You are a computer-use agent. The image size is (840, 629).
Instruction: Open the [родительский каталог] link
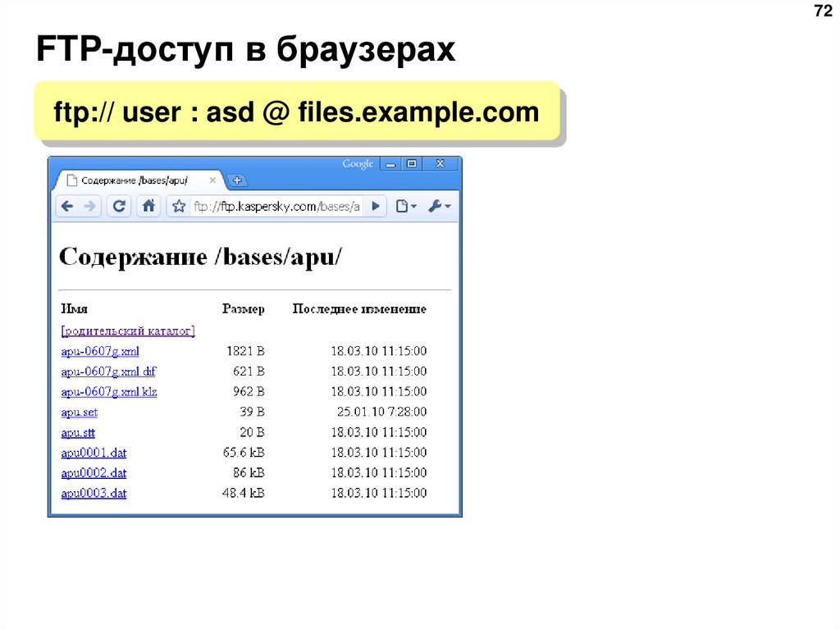[128, 331]
